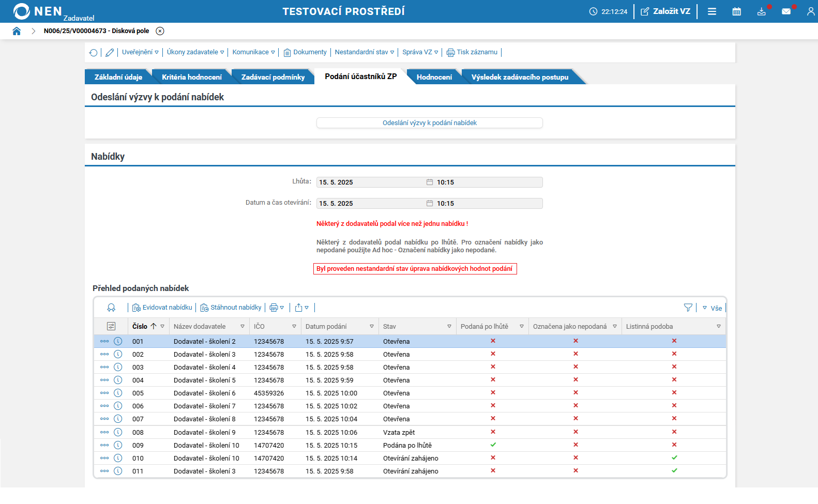
Task: Click the refresh icon in toolbar
Action: click(x=93, y=52)
